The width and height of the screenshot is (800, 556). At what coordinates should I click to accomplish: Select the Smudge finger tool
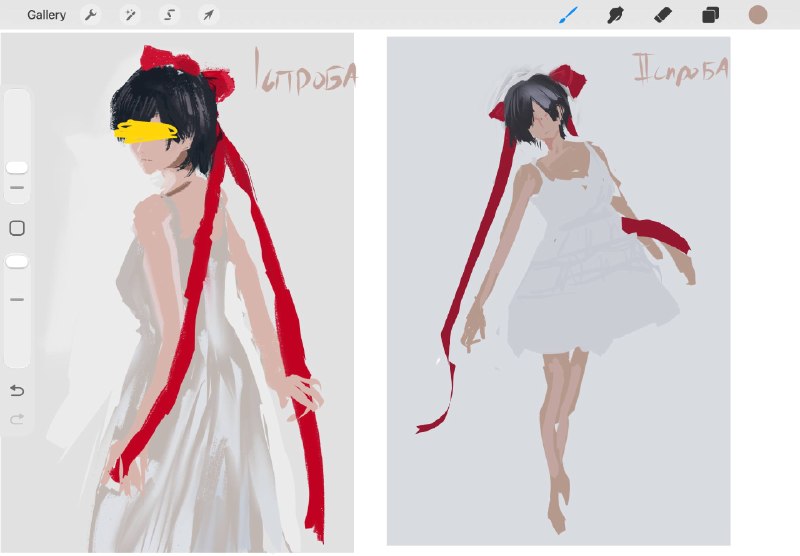[615, 15]
